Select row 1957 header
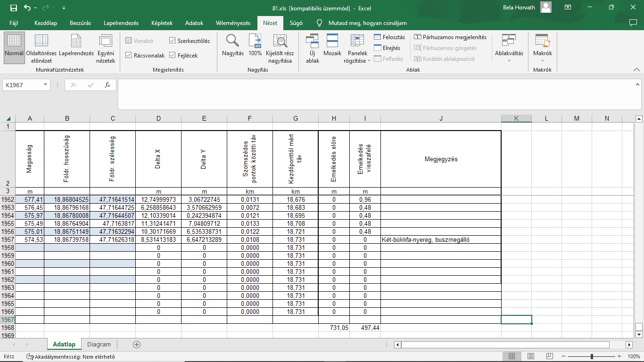This screenshot has height=362, width=644. click(x=8, y=239)
